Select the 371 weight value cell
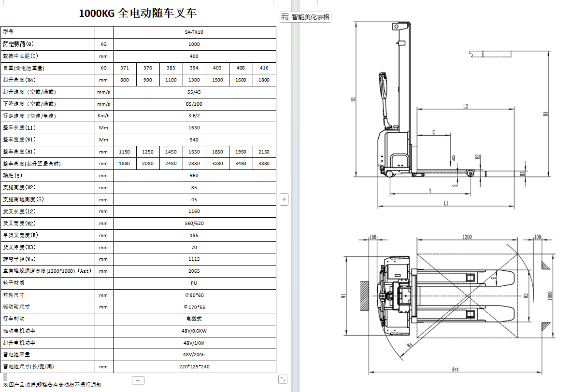The image size is (571, 392). tap(125, 68)
